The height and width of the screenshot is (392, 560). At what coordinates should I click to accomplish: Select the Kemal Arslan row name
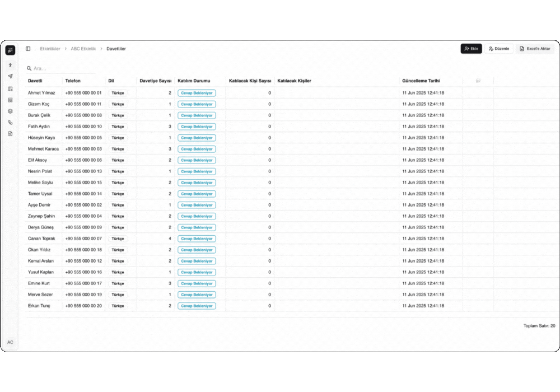(41, 261)
